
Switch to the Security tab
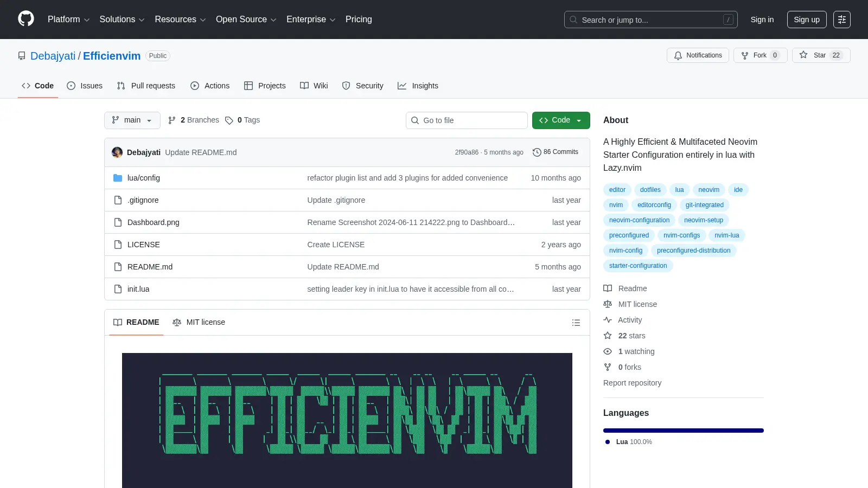(363, 86)
